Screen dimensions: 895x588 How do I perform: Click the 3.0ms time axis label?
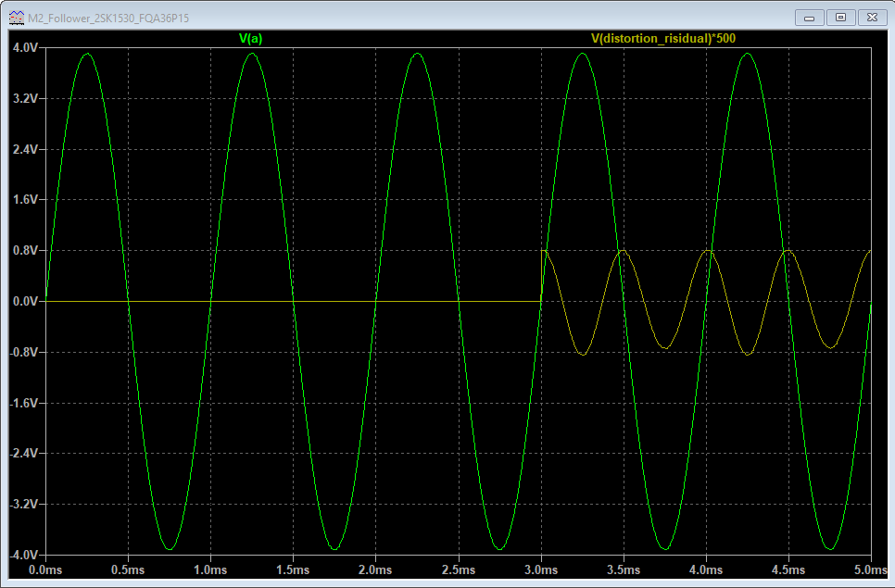(541, 569)
